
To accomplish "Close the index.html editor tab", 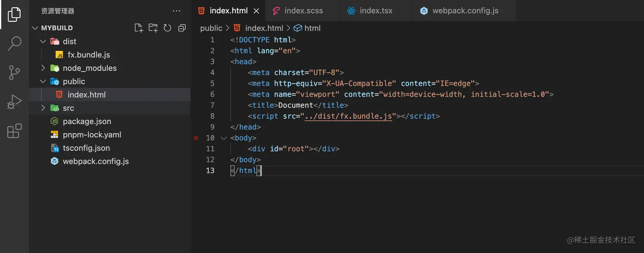I will pyautogui.click(x=256, y=11).
